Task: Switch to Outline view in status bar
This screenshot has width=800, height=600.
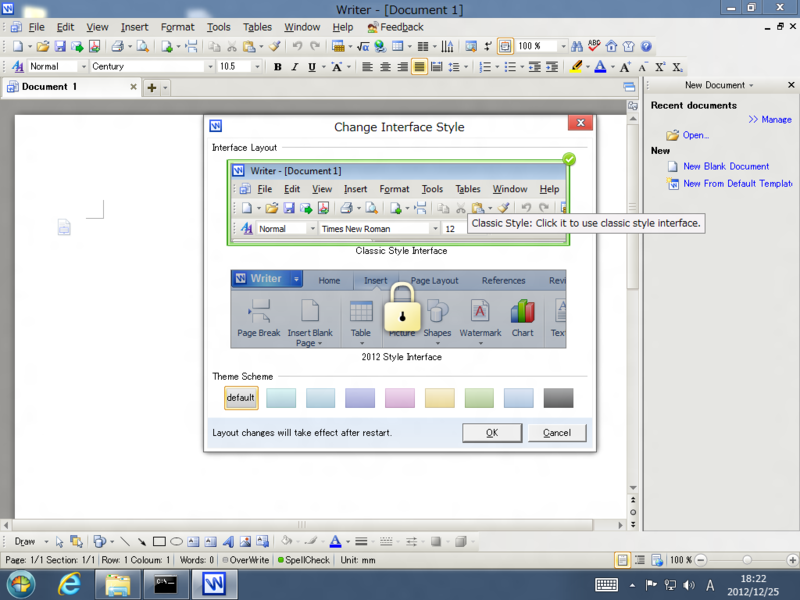Action: pyautogui.click(x=640, y=560)
